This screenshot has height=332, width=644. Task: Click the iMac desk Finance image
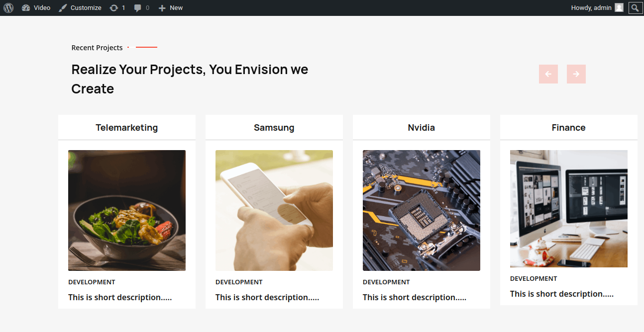tap(569, 209)
